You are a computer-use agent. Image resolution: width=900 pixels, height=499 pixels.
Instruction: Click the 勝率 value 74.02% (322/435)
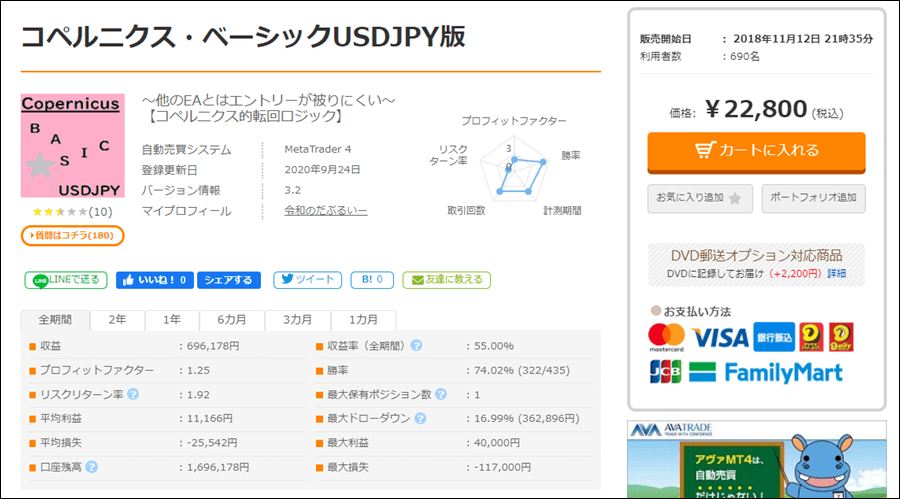(x=522, y=370)
